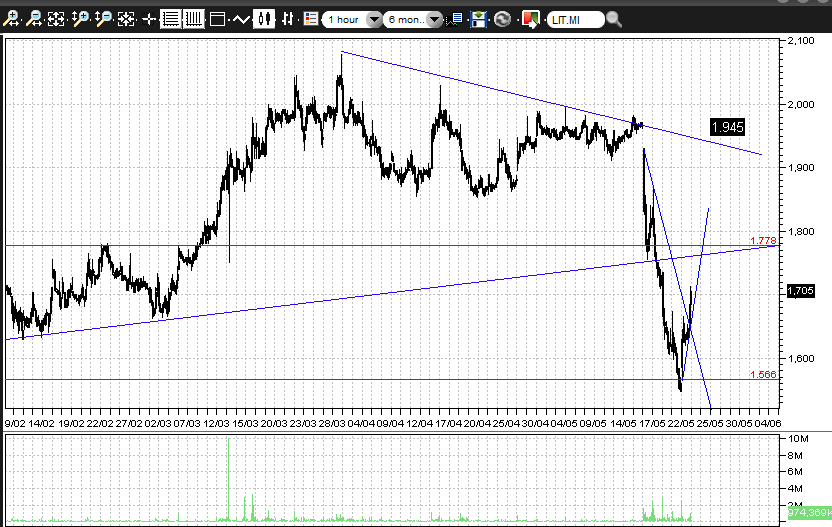Click horizontal zoom in magnifier icon
The image size is (832, 527).
click(x=11, y=20)
